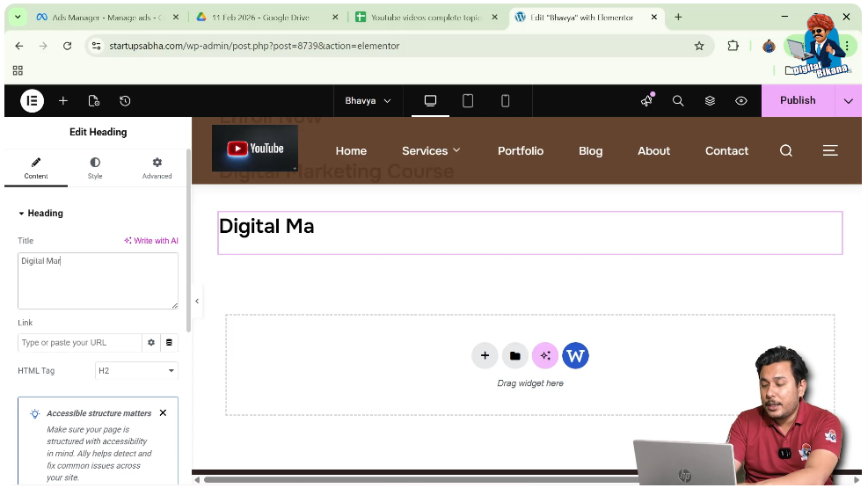This screenshot has width=868, height=488.
Task: Open the Elementor main menu logo
Action: pos(32,101)
